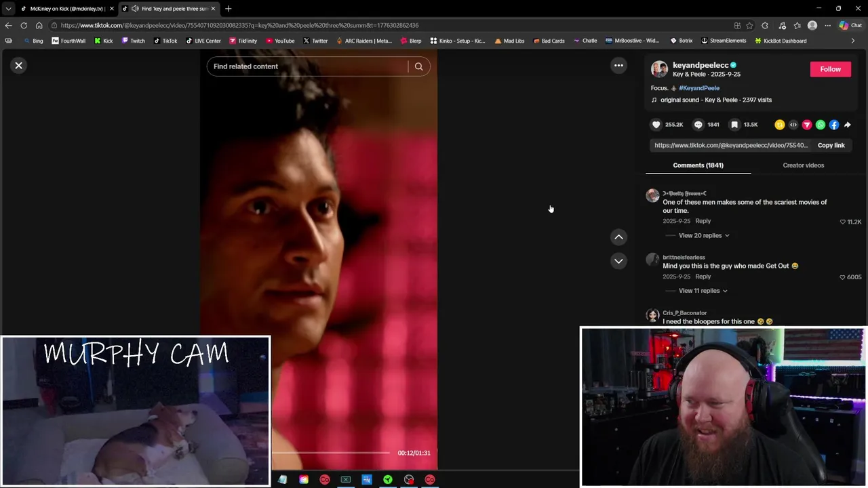This screenshot has height=488, width=868.
Task: Share the video to Facebook
Action: (834, 125)
